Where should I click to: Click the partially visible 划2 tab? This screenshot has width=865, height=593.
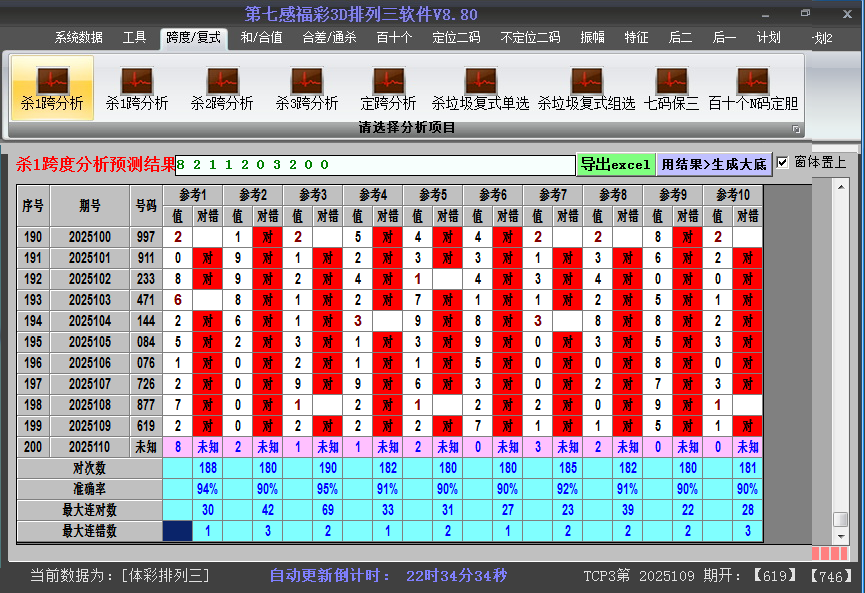[823, 38]
